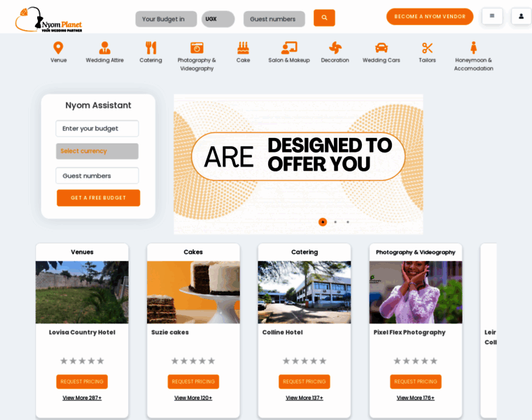Rate Lovisa Country Hotel with stars
This screenshot has width=532, height=420.
coord(82,360)
